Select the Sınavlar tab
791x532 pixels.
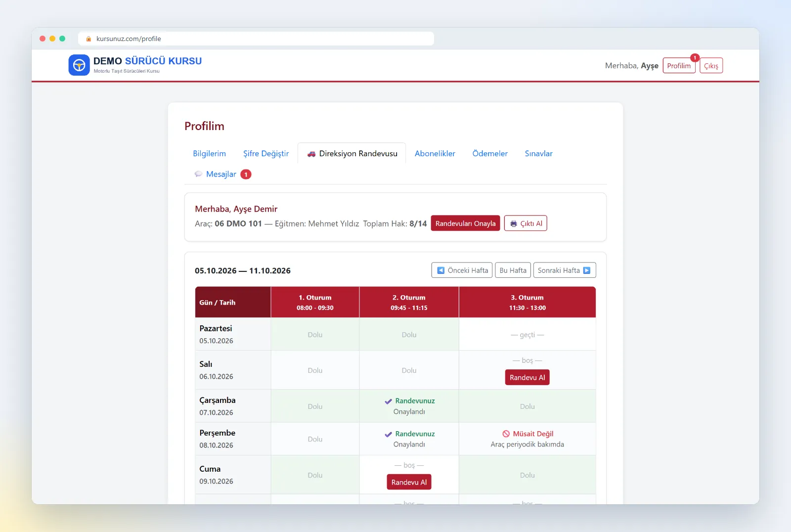[x=539, y=153]
